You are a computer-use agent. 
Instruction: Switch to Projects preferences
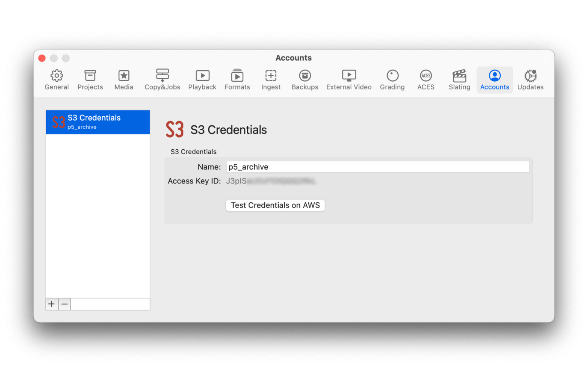[90, 80]
